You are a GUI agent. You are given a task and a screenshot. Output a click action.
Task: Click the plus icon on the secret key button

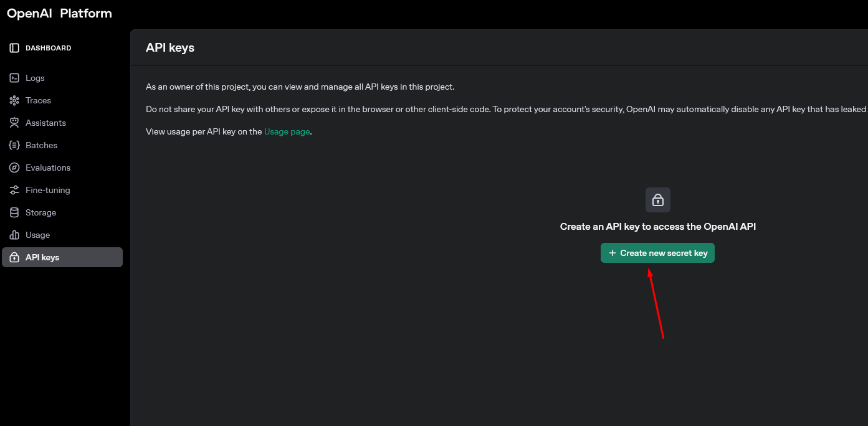(x=613, y=253)
